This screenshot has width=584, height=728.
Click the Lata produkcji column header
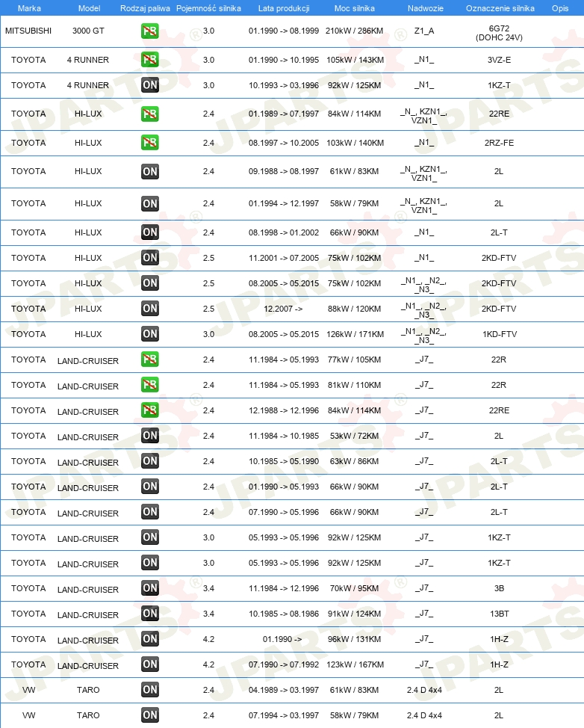284,8
